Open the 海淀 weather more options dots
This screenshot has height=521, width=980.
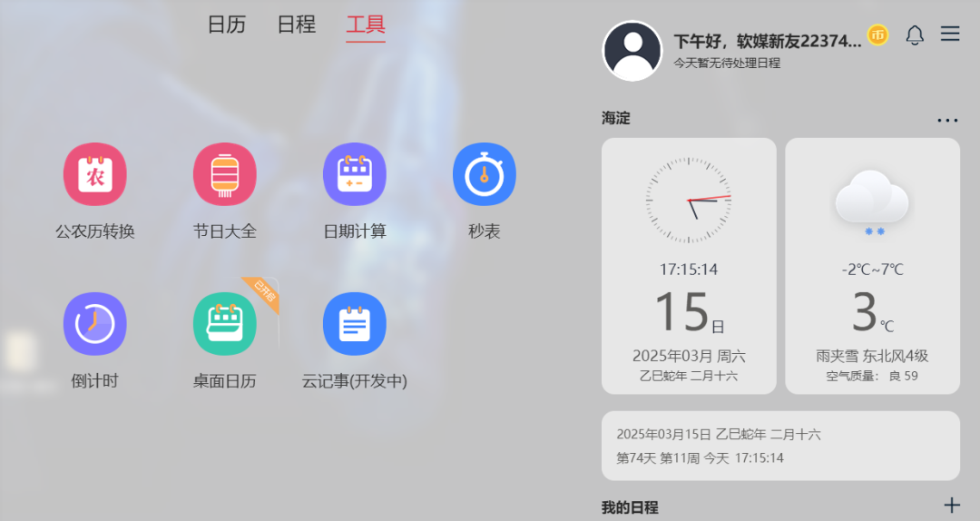pos(947,120)
